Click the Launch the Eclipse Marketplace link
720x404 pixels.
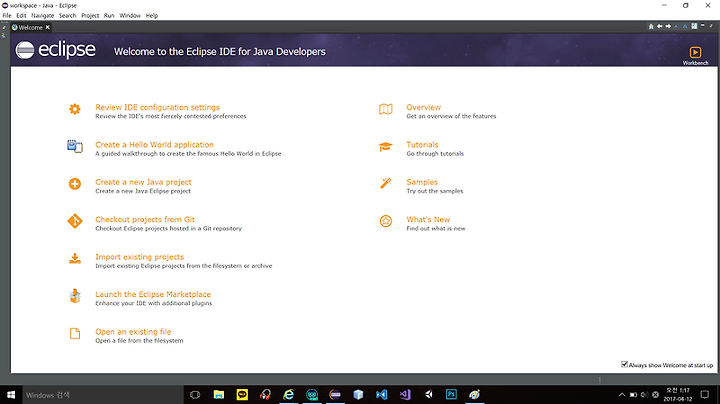[x=153, y=294]
